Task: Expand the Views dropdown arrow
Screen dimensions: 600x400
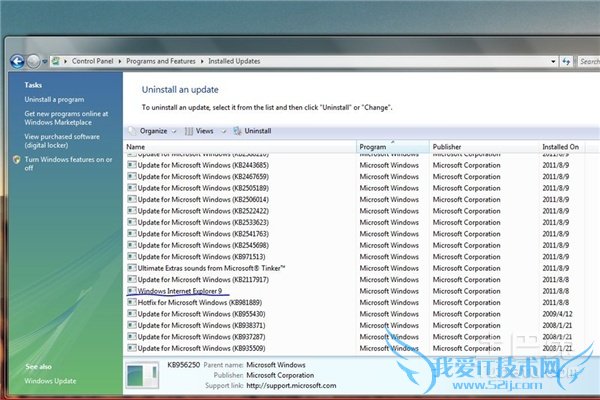Action: [x=224, y=131]
